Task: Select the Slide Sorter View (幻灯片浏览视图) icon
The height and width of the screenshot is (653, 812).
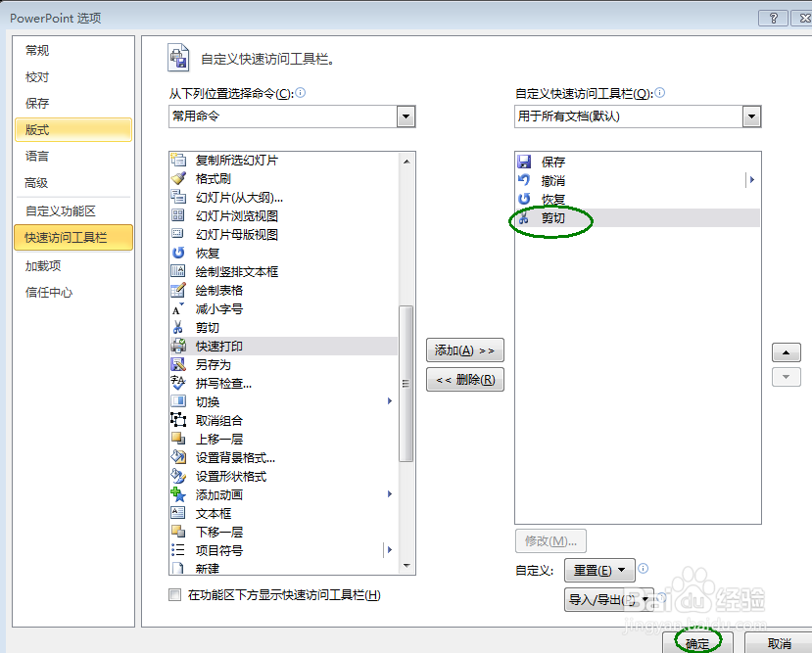Action: 178,215
